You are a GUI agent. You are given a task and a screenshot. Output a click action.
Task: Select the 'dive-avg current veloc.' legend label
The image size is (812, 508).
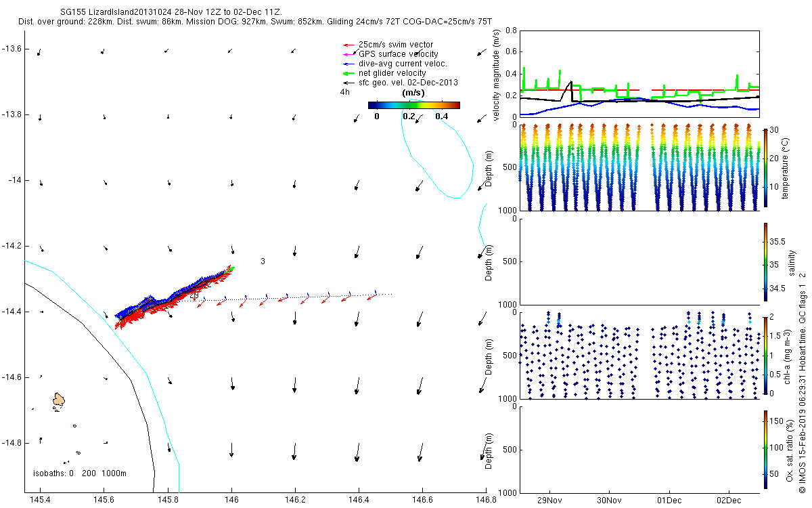pyautogui.click(x=403, y=64)
